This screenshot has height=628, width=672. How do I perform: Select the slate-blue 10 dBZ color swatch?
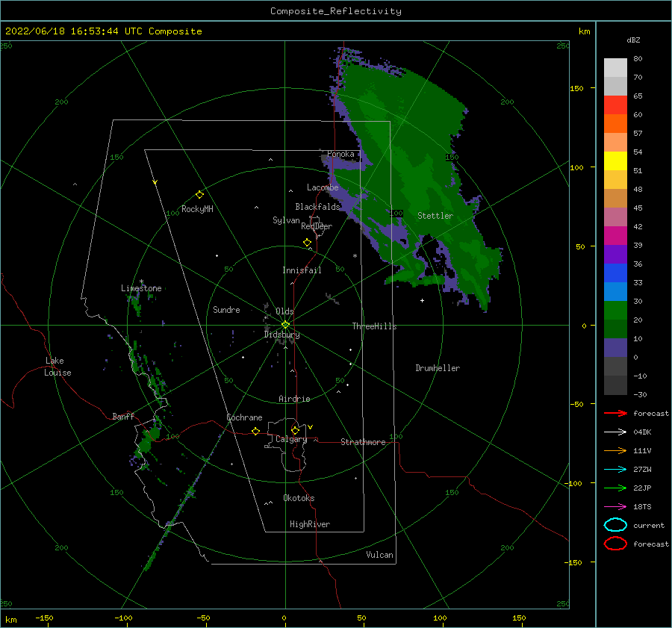615,348
